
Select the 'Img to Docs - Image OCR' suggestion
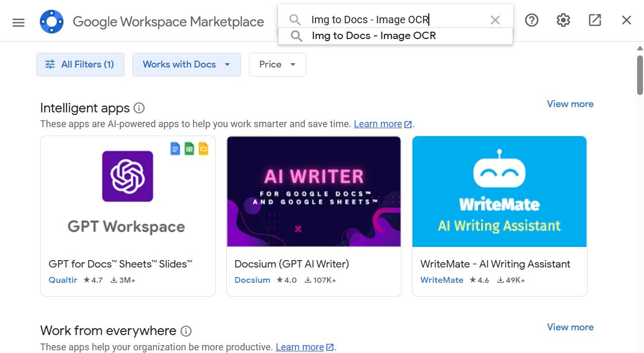pos(373,36)
